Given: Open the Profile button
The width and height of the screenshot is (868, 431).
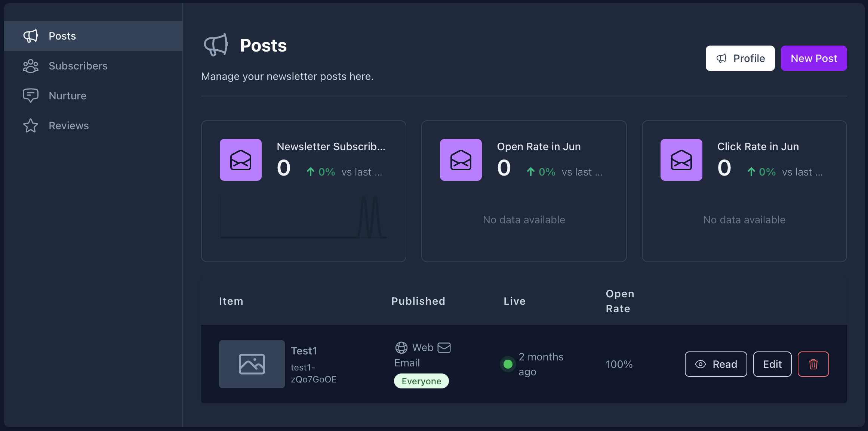Looking at the screenshot, I should pos(740,58).
